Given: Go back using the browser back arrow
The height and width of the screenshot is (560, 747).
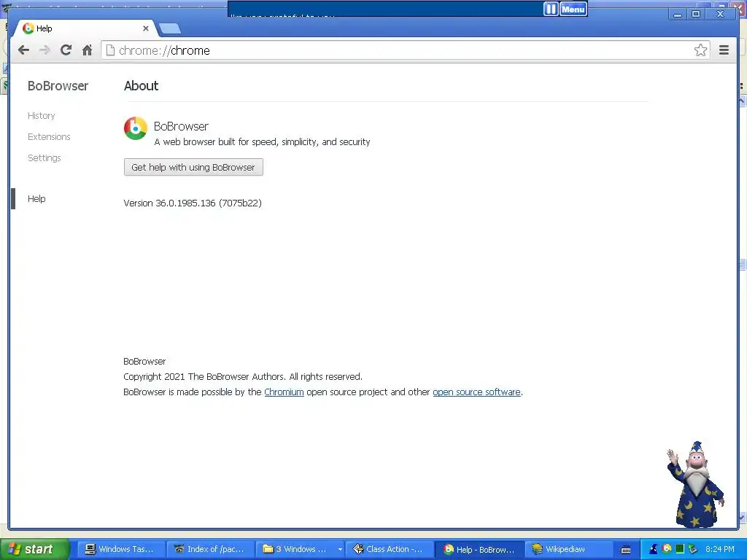Looking at the screenshot, I should point(23,50).
